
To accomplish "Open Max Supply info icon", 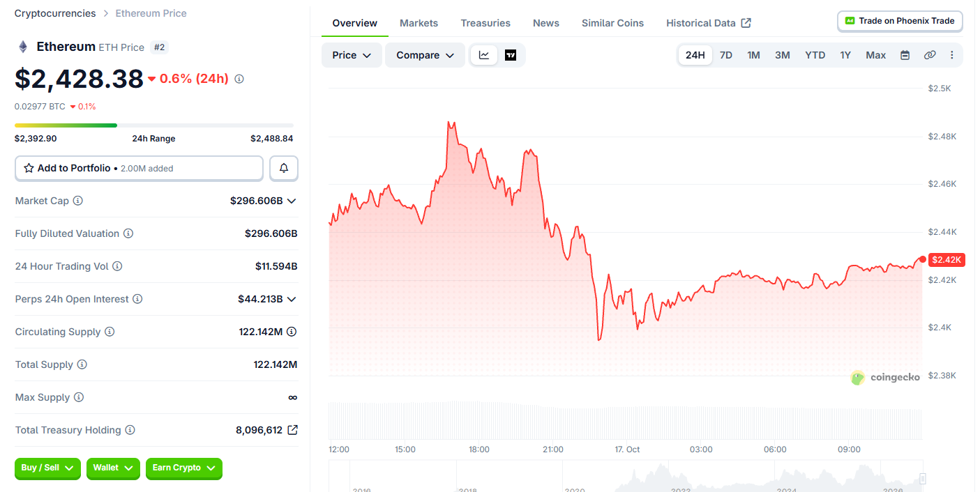I will tap(79, 397).
